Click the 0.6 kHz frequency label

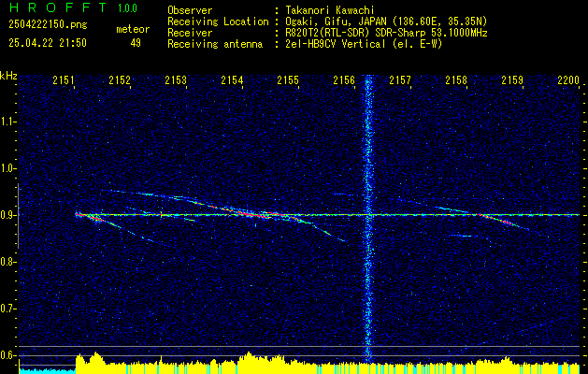(7, 355)
